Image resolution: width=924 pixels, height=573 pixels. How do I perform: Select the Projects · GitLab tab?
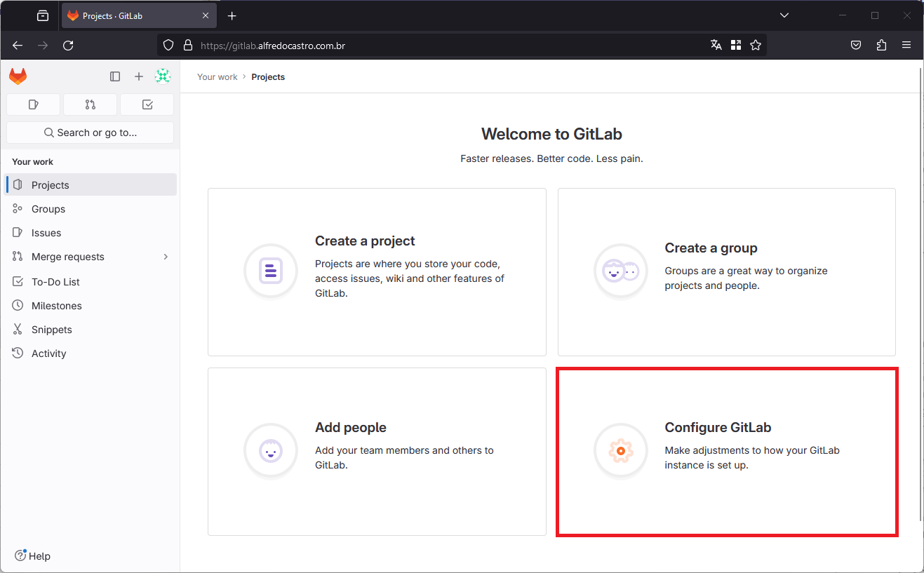coord(139,15)
